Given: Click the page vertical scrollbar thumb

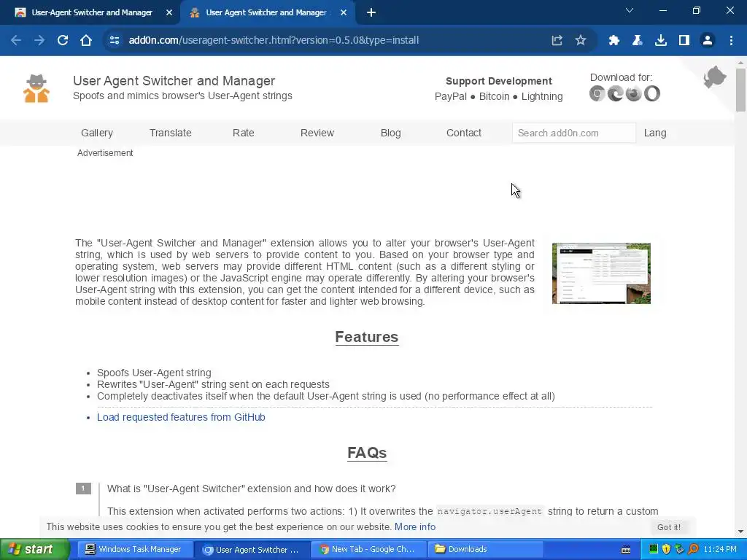Looking at the screenshot, I should [740, 90].
